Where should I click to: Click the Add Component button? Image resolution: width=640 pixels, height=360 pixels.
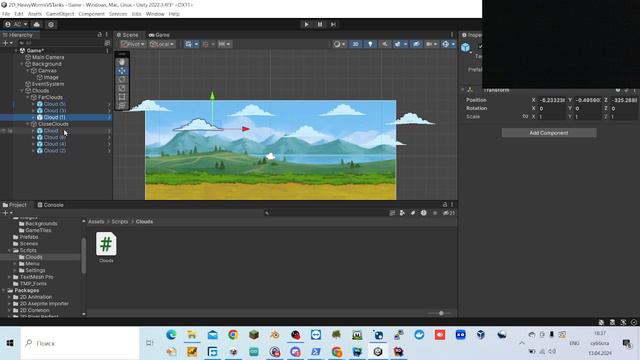click(x=549, y=133)
